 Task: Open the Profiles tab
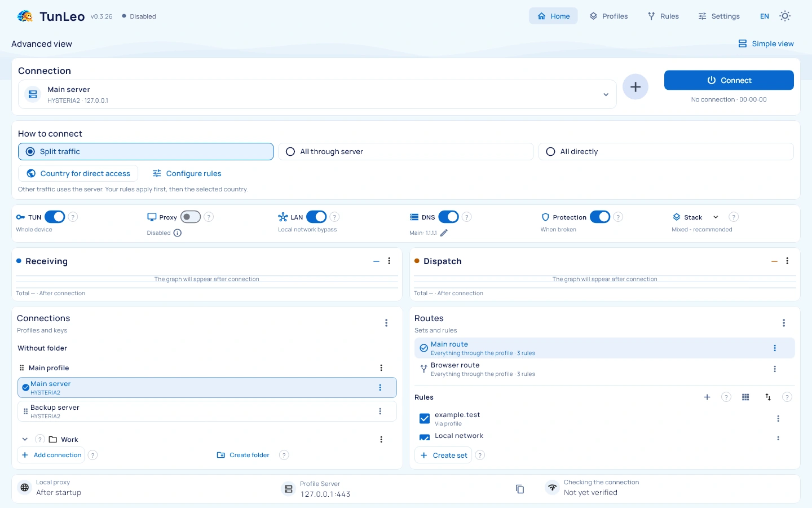[x=609, y=16]
